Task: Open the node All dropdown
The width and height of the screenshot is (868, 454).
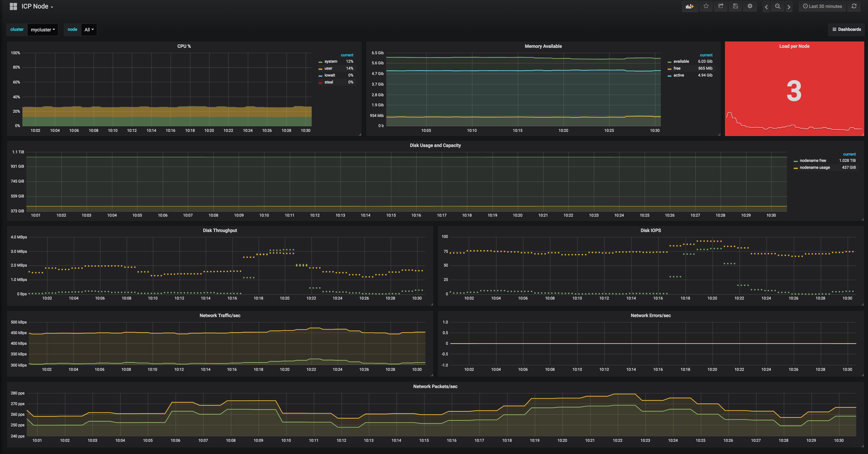Action: [x=89, y=30]
